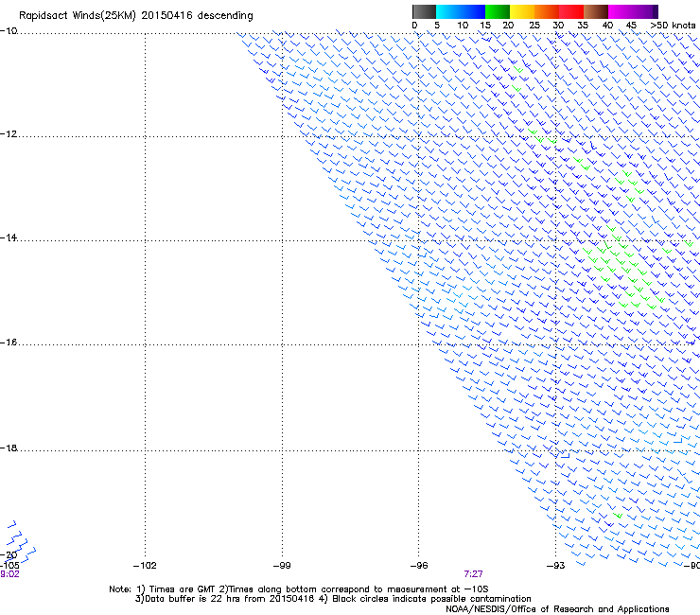Screen dimensions: 700x615
Task: Click the '>50 knots' legend label
Action: [673, 26]
